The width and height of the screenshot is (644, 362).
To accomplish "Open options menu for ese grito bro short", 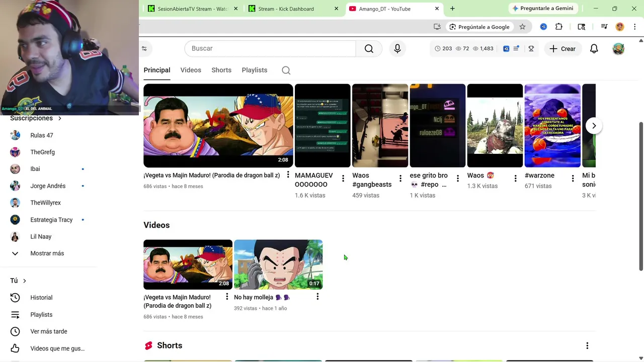I will click(458, 178).
